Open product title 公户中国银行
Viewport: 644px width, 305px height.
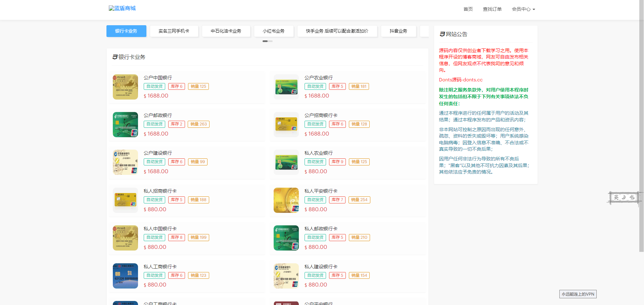click(x=158, y=78)
